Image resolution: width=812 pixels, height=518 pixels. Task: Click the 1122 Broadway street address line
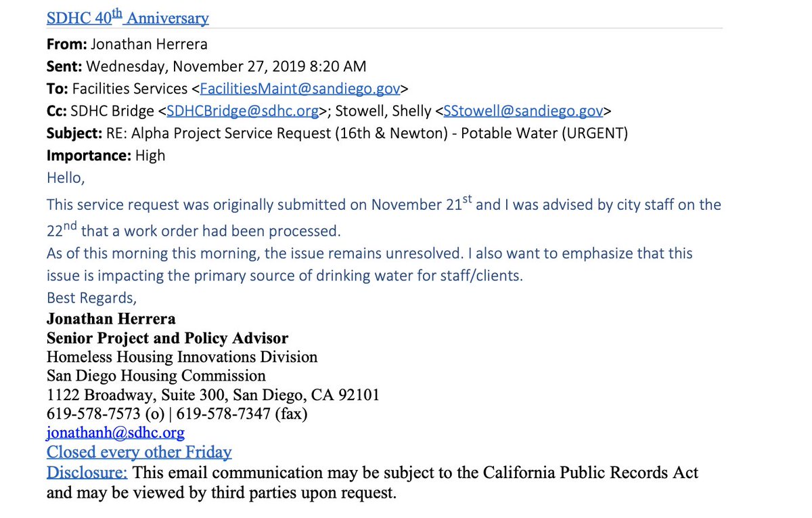pyautogui.click(x=213, y=395)
